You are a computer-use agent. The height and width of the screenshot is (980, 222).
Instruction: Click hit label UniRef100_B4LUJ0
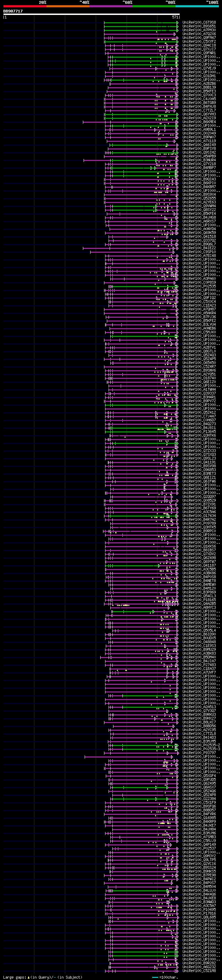tap(199, 891)
